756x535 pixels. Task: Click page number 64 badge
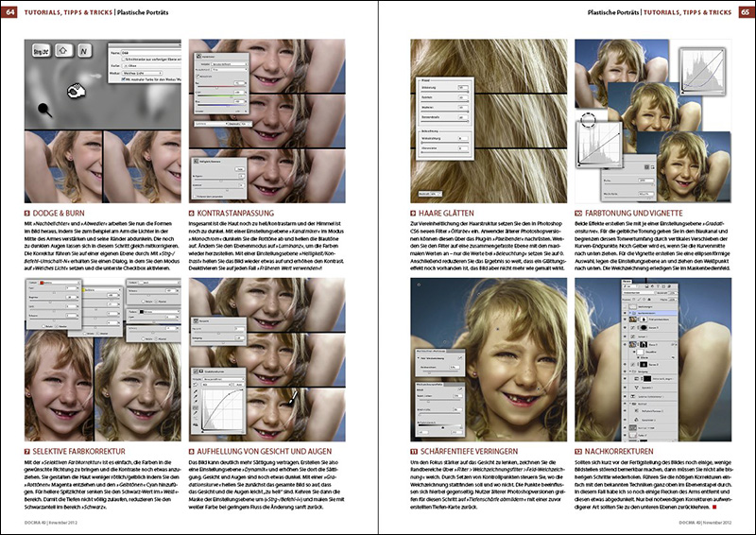pos(9,11)
